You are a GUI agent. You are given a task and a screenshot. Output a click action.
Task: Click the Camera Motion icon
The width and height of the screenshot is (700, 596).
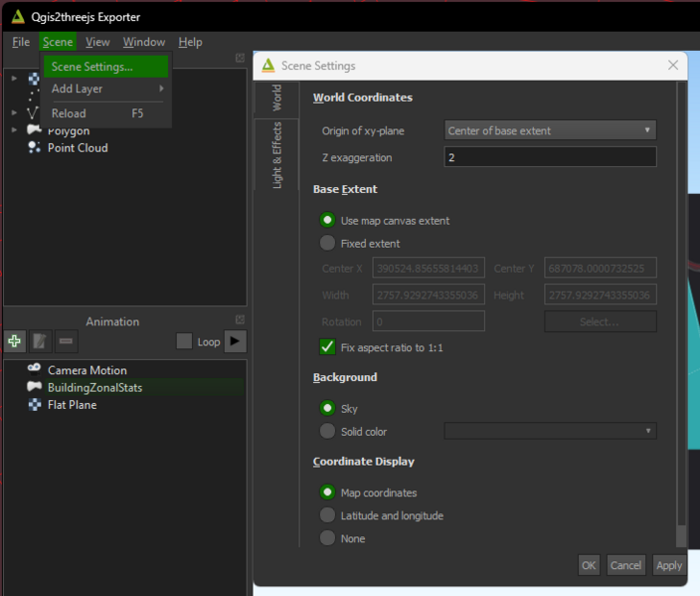[x=35, y=370]
